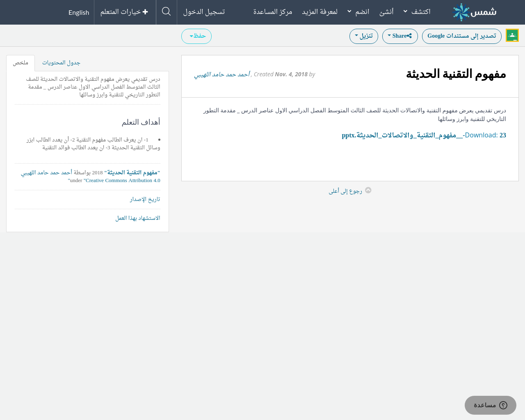The height and width of the screenshot is (420, 525).
Task: Expand the اكتشف menu
Action: point(417,12)
